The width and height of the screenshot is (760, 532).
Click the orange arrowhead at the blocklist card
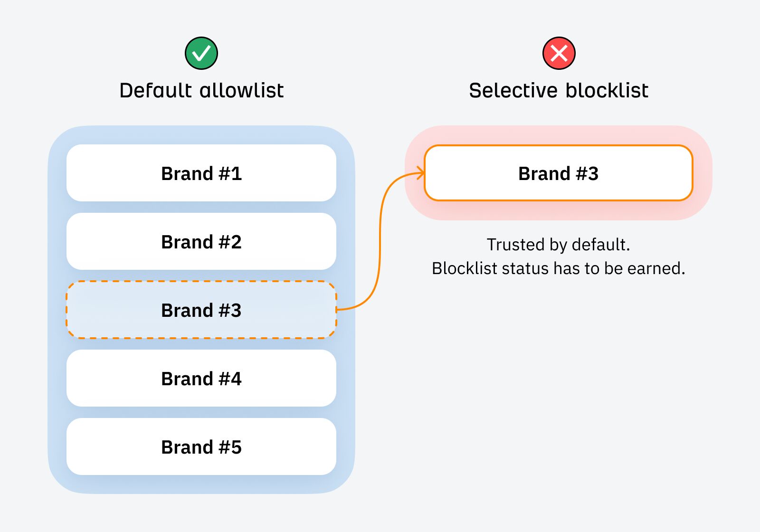[x=420, y=173]
